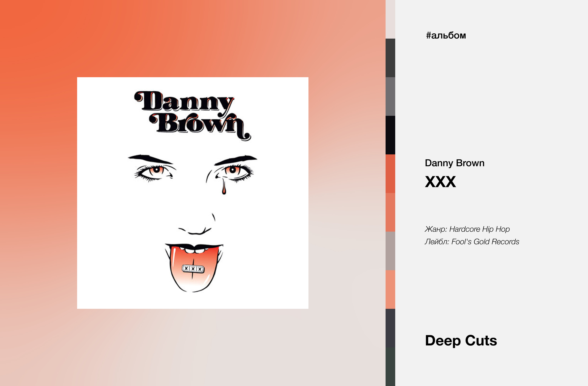Select the Danny Brown artist name
This screenshot has width=588, height=386.
click(455, 163)
